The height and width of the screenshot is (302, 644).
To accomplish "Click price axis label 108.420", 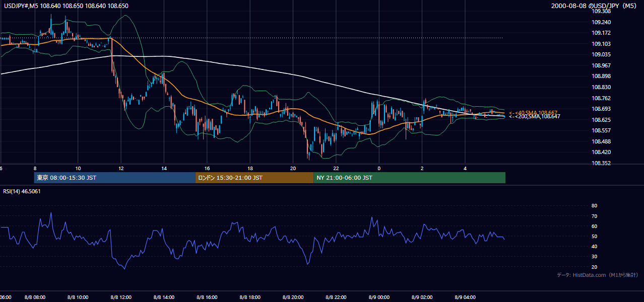I will click(600, 152).
